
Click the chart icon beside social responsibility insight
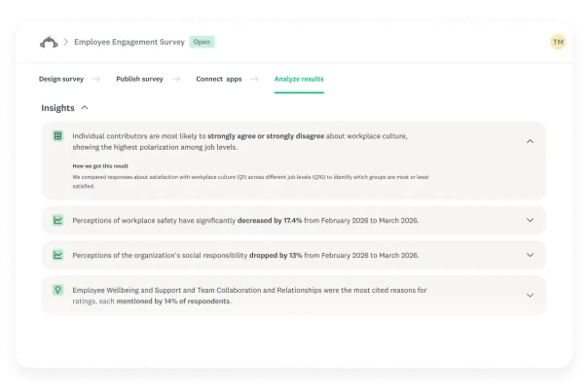57,255
